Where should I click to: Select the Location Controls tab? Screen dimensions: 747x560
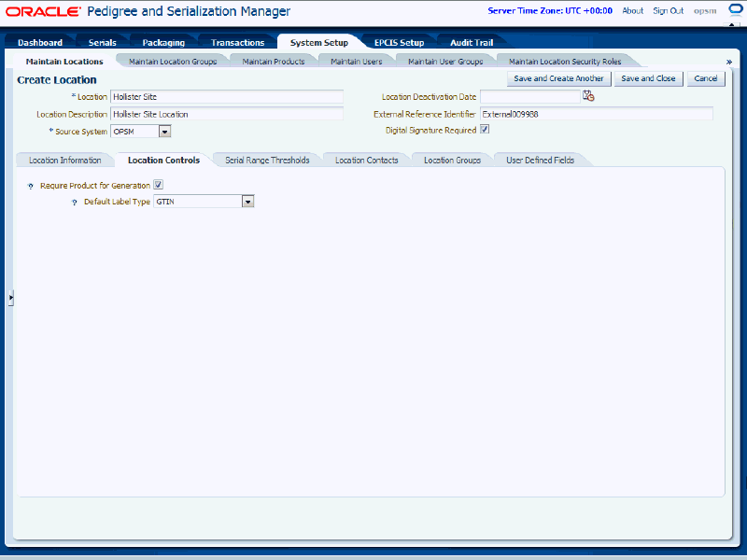(x=164, y=160)
